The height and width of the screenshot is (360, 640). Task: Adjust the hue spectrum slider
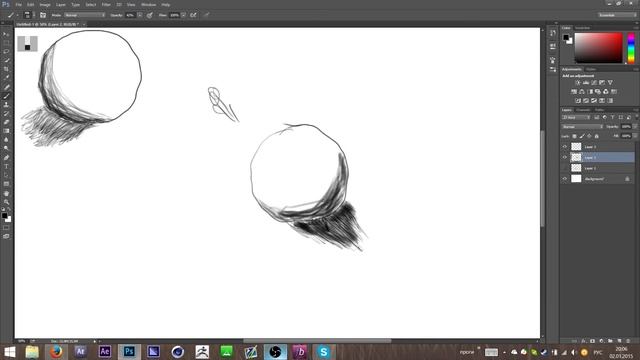(x=631, y=49)
